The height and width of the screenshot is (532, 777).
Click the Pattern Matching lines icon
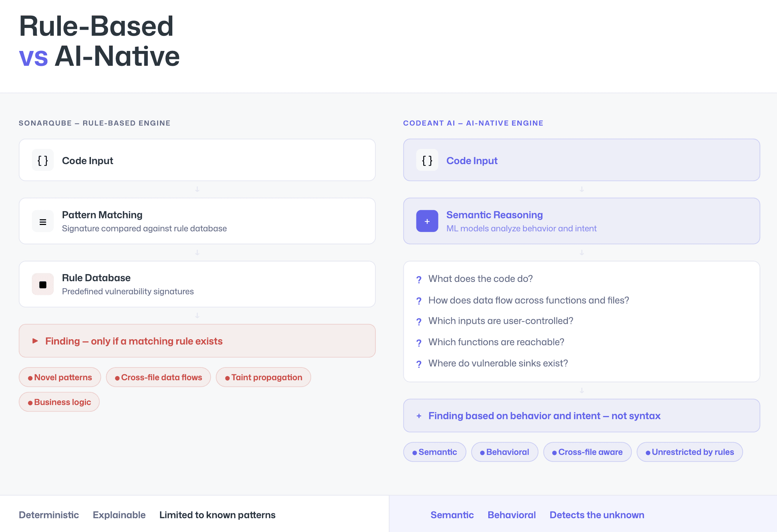[42, 222]
